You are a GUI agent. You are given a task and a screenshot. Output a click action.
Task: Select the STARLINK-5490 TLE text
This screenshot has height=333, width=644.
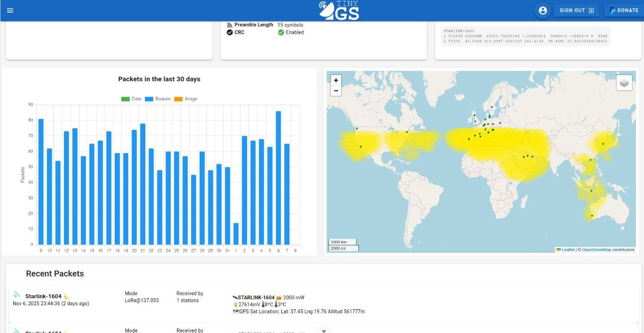pyautogui.click(x=525, y=36)
